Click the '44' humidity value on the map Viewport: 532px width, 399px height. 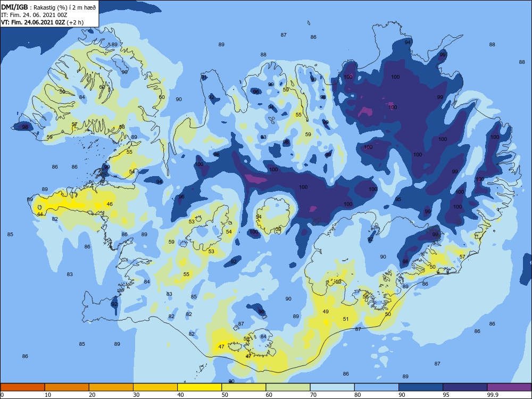[x=40, y=214]
